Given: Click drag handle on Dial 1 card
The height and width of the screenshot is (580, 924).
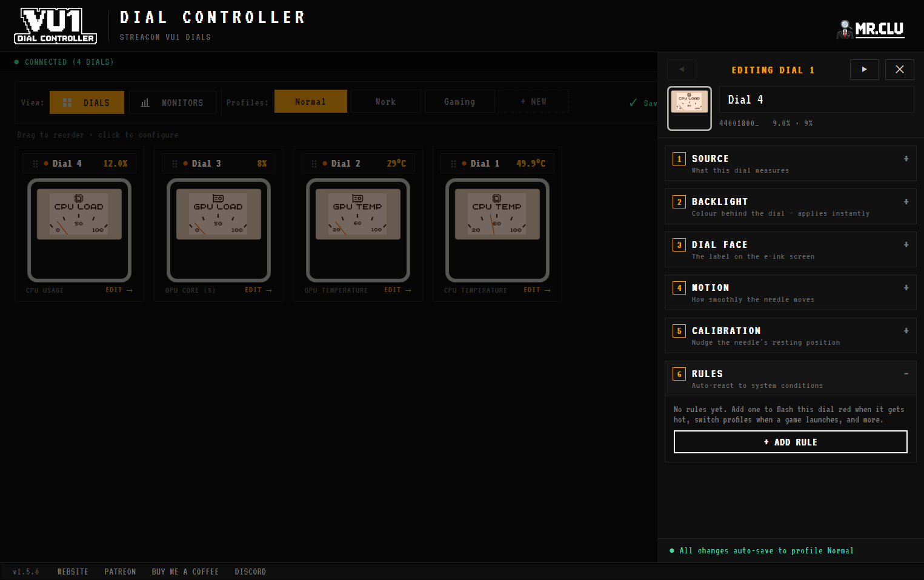Looking at the screenshot, I should pos(453,164).
